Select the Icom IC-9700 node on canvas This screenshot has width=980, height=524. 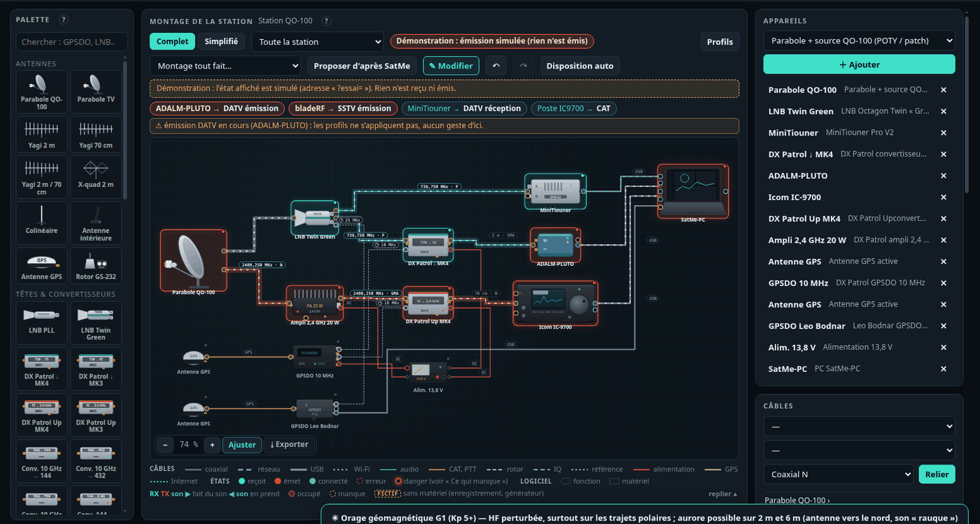[555, 305]
